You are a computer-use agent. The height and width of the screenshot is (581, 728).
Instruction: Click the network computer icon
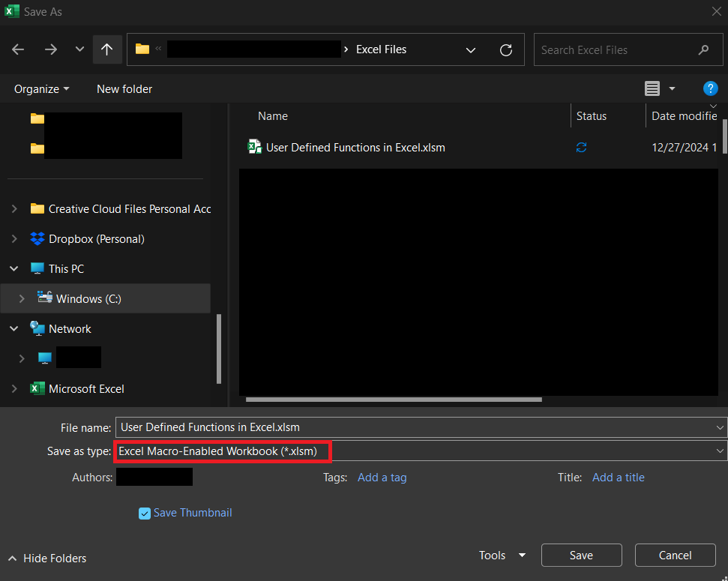[44, 358]
